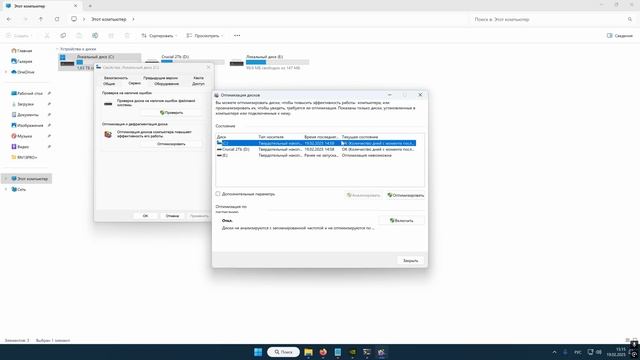Switch to the Оборудование tab
This screenshot has width=640, height=360.
(x=167, y=84)
